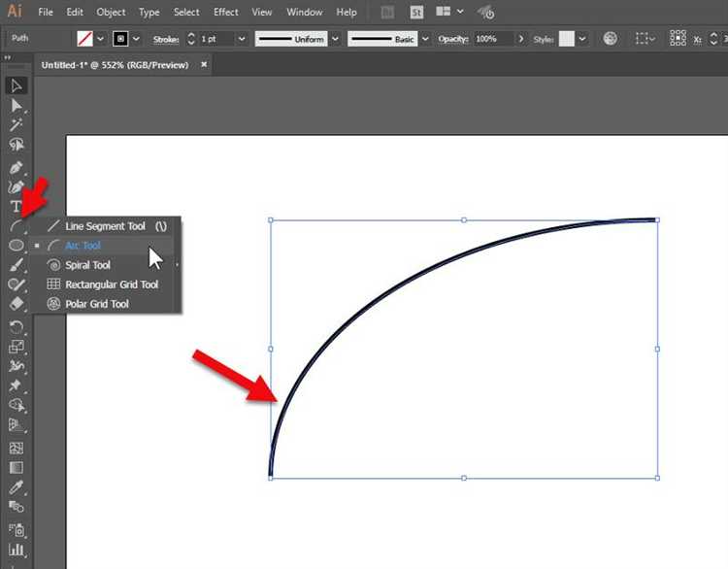Select the Paintbrush tool

coord(17,265)
